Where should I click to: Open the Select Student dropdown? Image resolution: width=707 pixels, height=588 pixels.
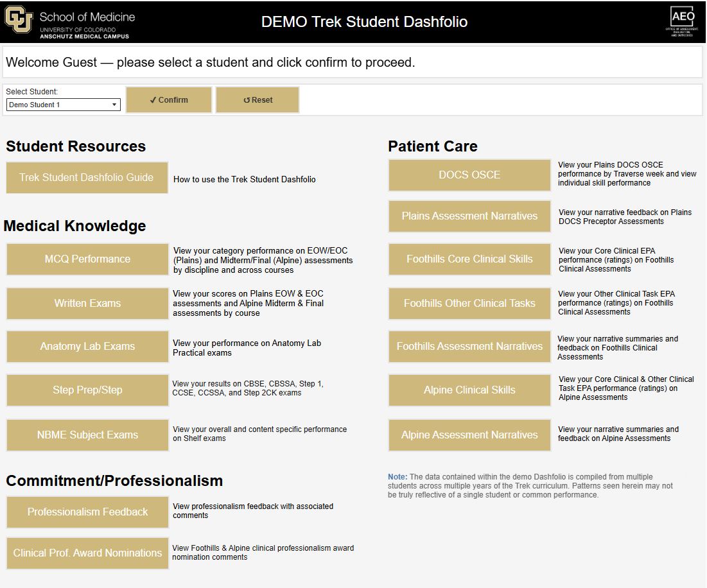tap(63, 105)
